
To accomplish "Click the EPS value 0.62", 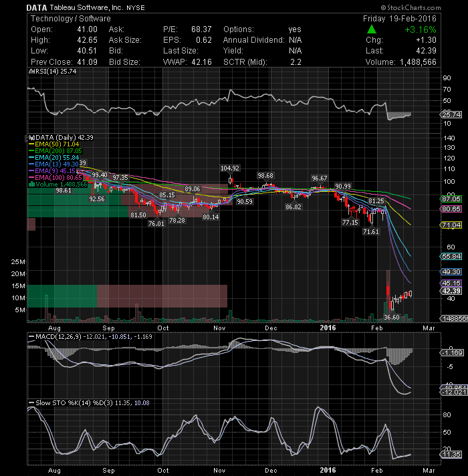I will pyautogui.click(x=204, y=40).
